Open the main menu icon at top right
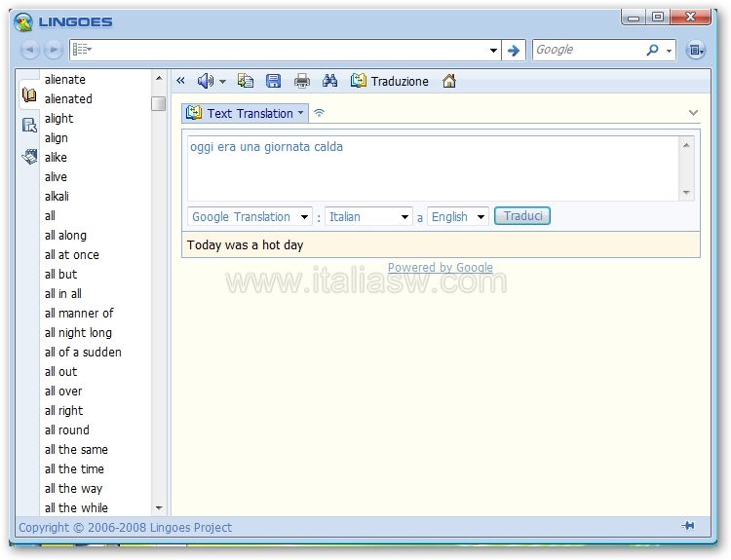The width and height of the screenshot is (731, 560). tap(696, 50)
